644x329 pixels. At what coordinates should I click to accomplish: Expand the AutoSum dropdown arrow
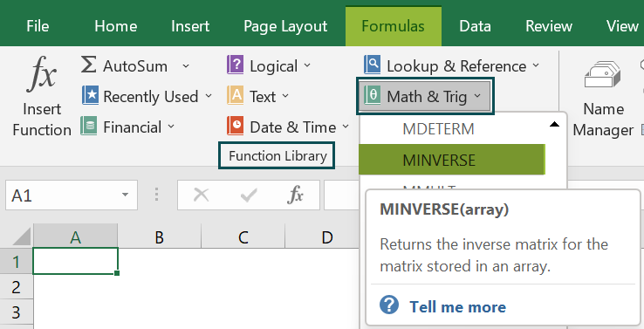tap(186, 65)
